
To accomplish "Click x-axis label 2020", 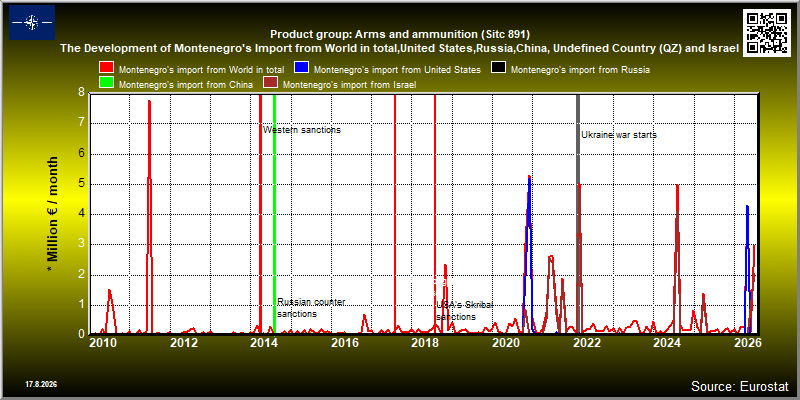I will point(505,342).
